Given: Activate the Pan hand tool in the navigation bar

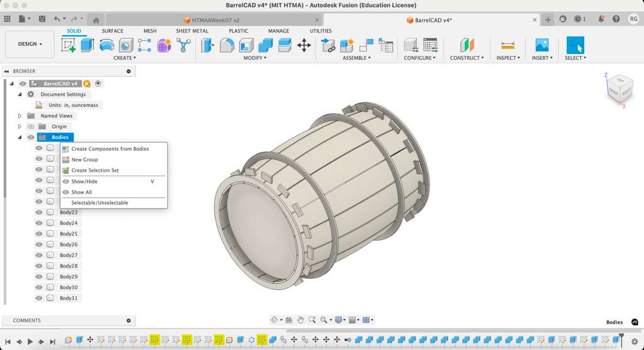Looking at the screenshot, I should click(x=301, y=320).
